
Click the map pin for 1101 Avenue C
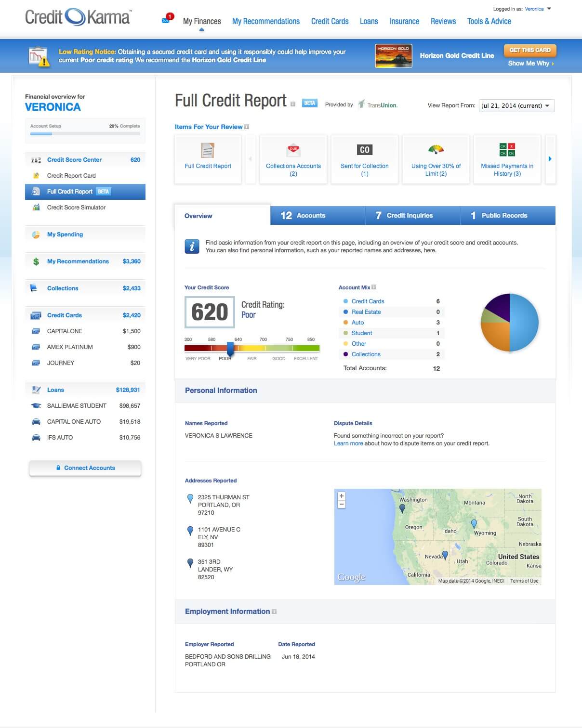coord(190,531)
